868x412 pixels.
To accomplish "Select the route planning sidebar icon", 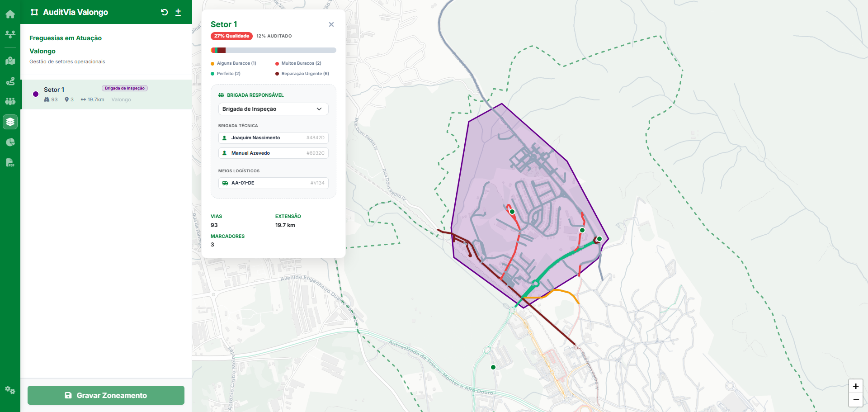I will tap(10, 81).
